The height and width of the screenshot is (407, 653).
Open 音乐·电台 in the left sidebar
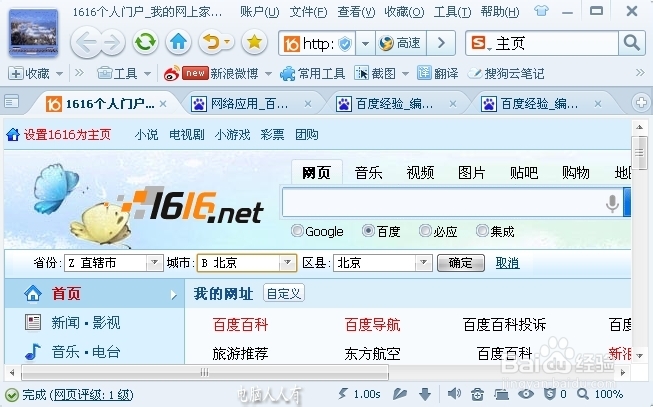85,352
